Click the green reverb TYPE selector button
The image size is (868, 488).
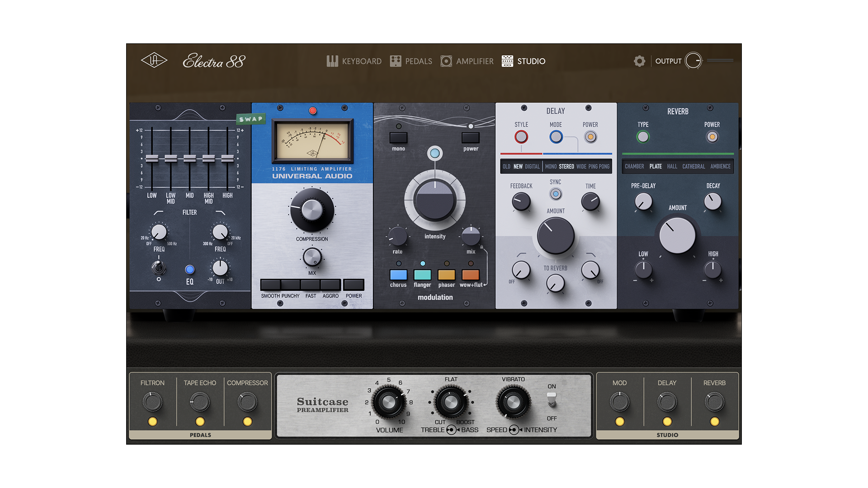643,137
